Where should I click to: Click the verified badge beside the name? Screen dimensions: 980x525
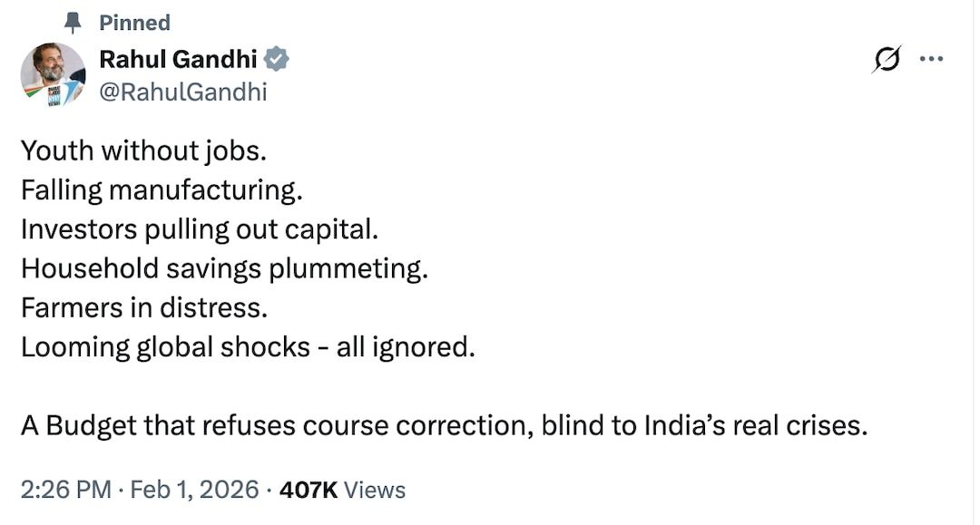point(278,60)
